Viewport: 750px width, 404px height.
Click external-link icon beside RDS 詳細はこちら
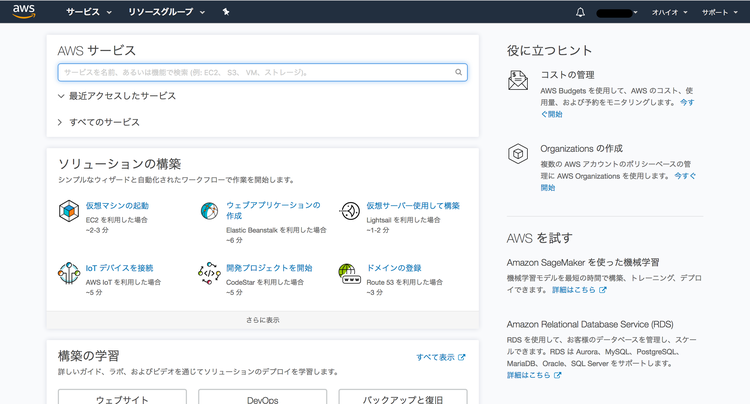[x=557, y=375]
